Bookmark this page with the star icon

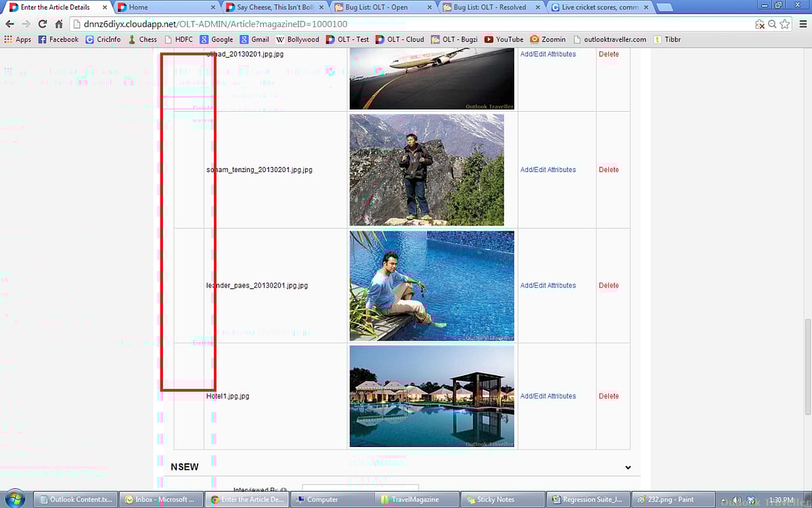(784, 24)
